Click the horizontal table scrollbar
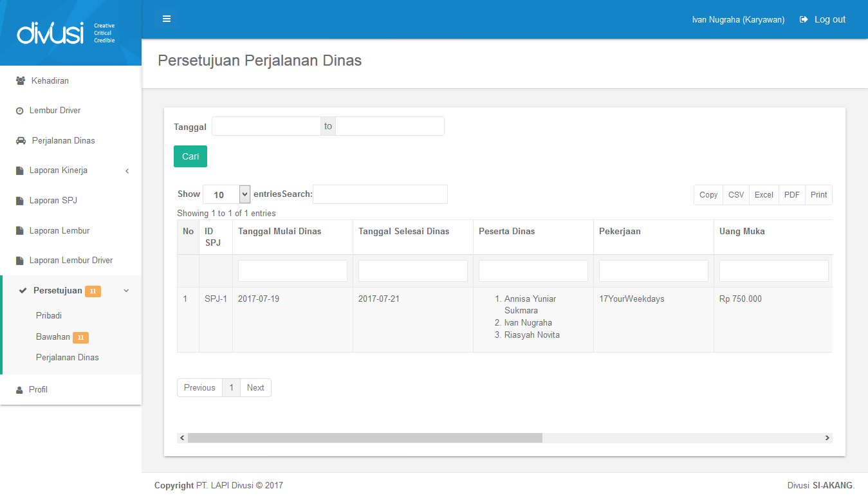 point(365,438)
